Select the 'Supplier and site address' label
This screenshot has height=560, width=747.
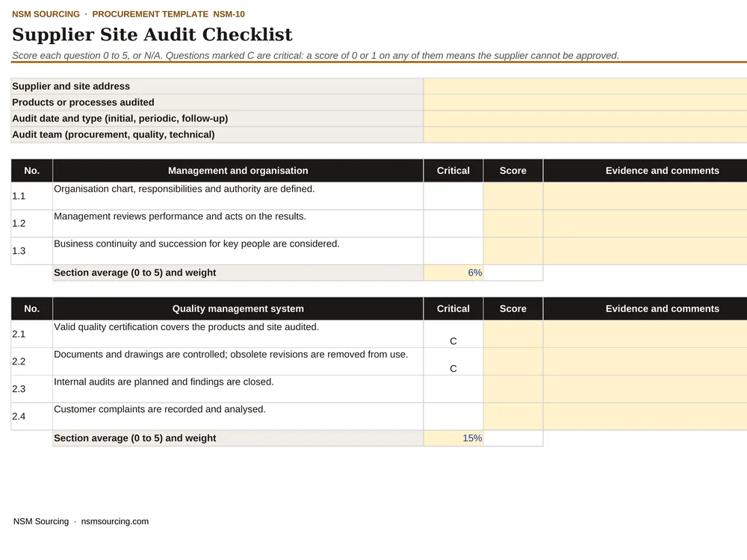tap(71, 86)
